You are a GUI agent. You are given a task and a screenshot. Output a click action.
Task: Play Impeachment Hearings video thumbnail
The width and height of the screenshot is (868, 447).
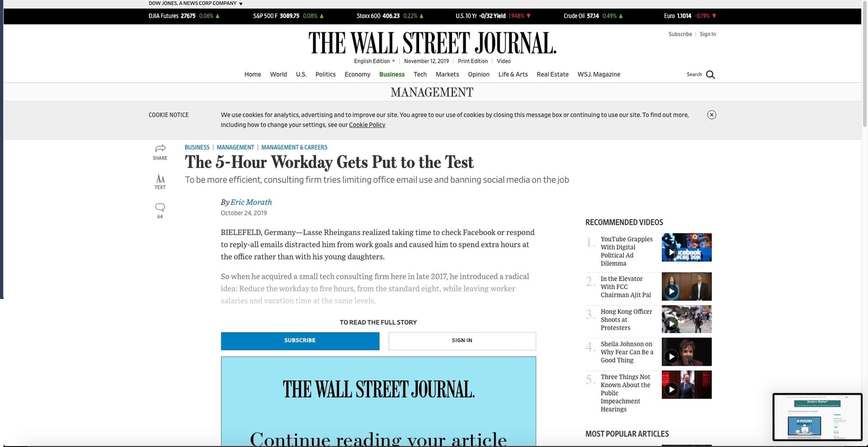686,385
